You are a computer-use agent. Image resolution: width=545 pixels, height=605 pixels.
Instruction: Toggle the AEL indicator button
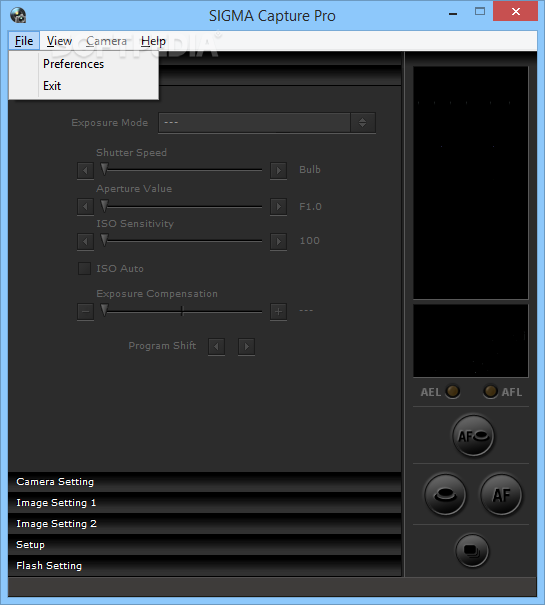452,392
